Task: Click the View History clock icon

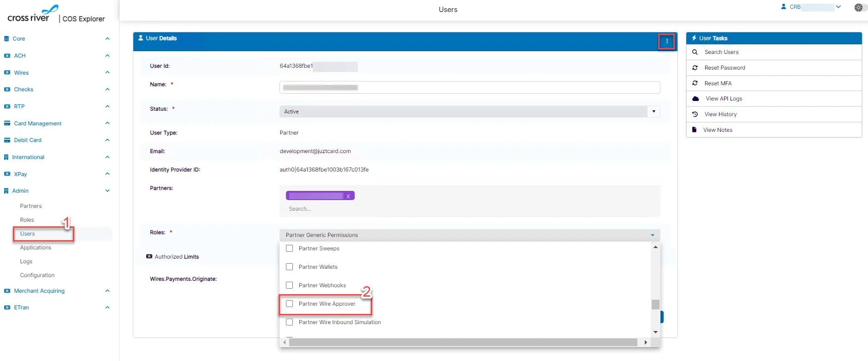Action: [695, 114]
